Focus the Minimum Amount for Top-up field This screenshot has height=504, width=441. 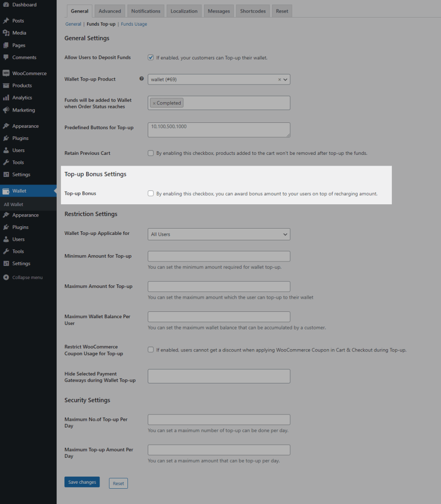(219, 256)
